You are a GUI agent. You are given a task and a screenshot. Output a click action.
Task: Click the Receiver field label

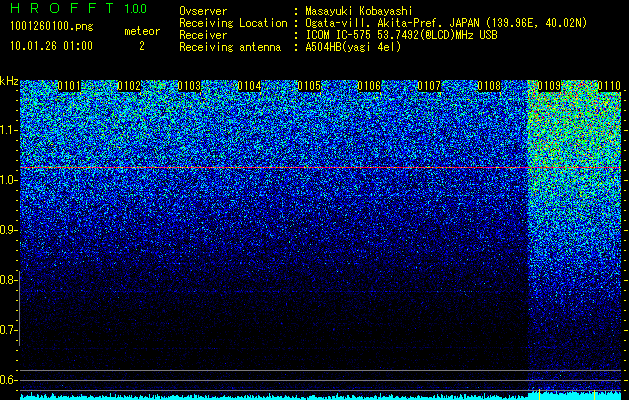(x=203, y=35)
